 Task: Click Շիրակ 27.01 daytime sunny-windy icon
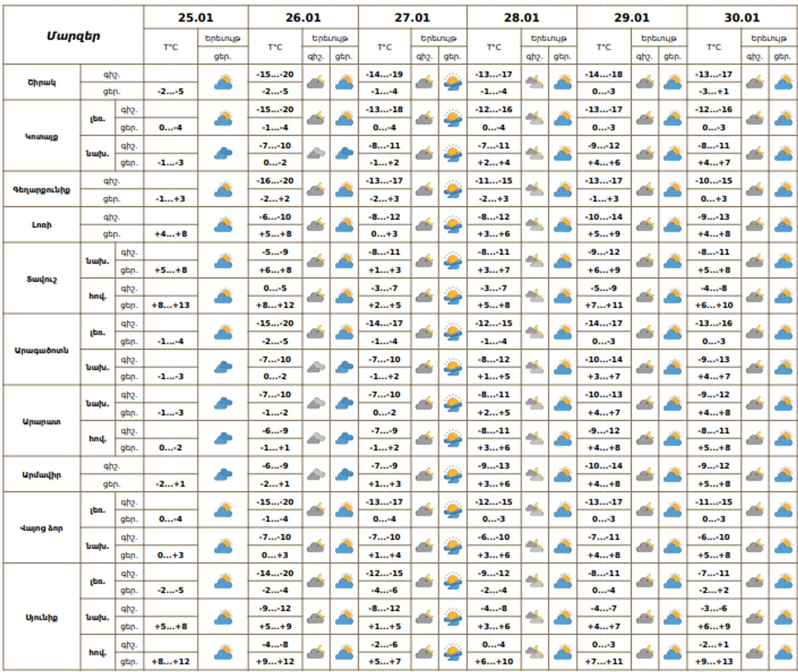[453, 82]
